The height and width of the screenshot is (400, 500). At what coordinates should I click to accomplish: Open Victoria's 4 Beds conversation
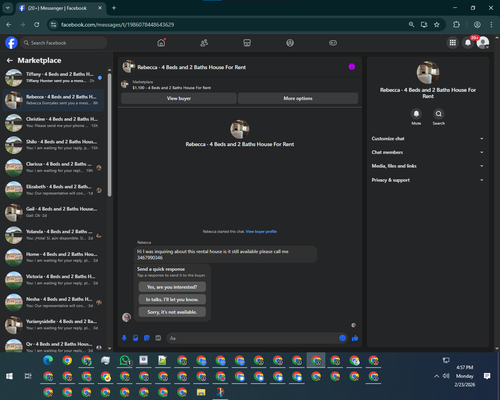tap(54, 280)
